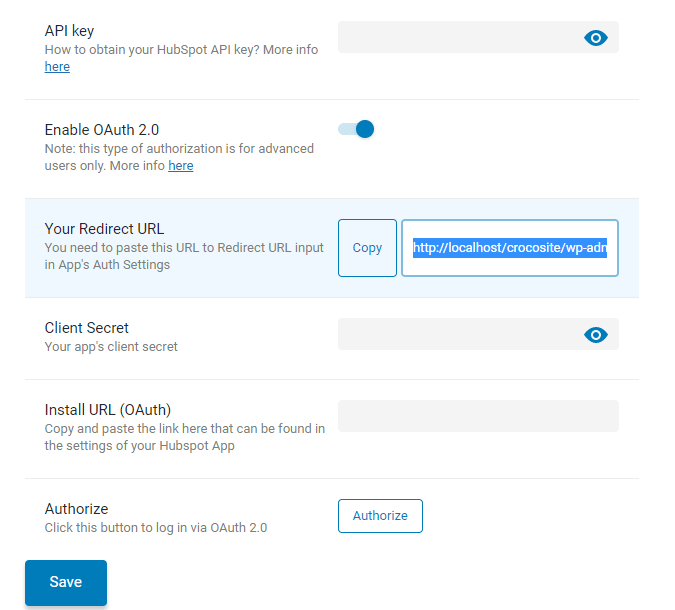Copy the Redirect URL
Screen dimensions: 675x610
[x=367, y=248]
